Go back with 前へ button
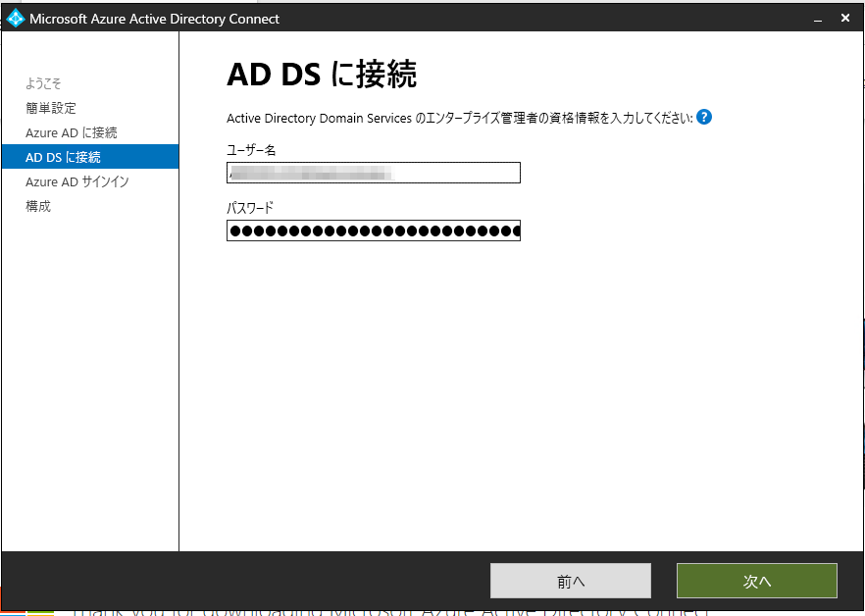Image resolution: width=865 pixels, height=616 pixels. point(571,581)
